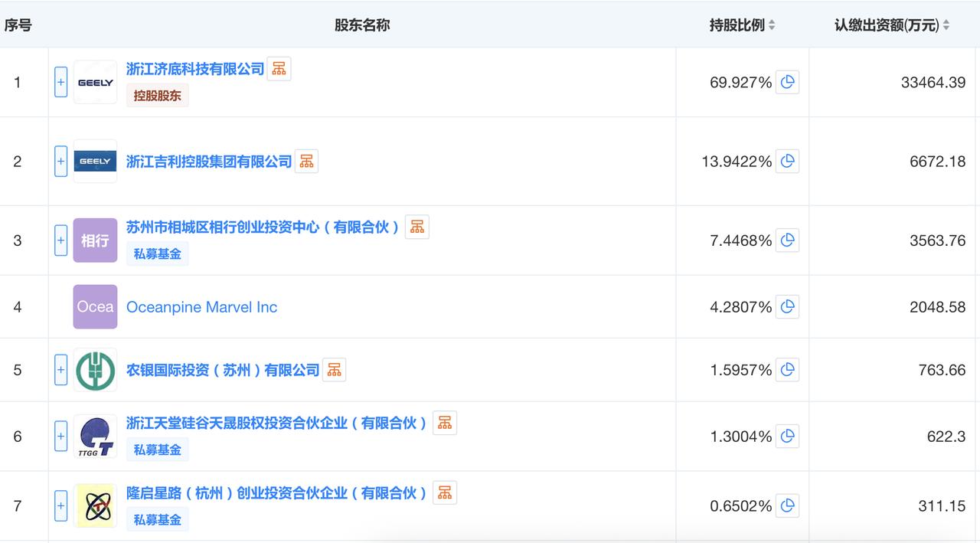
Task: Open 浙江济底科技有限公司 company link
Action: pyautogui.click(x=195, y=69)
